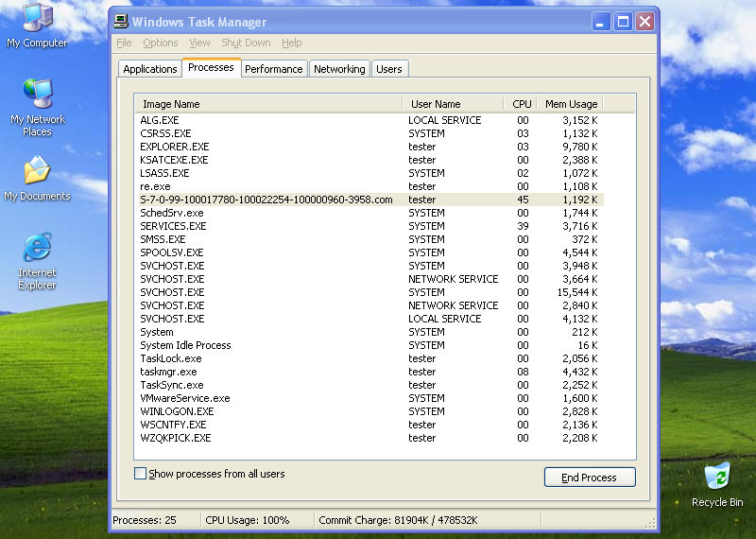This screenshot has height=539, width=756.
Task: Switch to the Networking tab
Action: coord(339,69)
